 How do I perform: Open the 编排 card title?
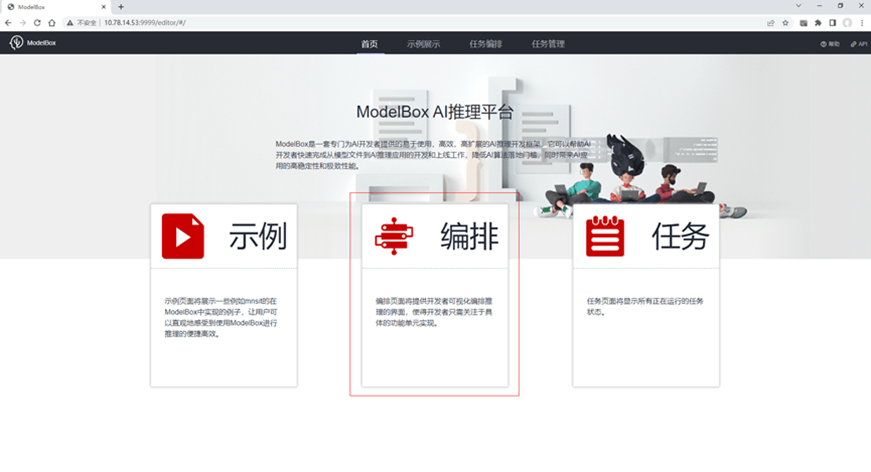pyautogui.click(x=469, y=236)
